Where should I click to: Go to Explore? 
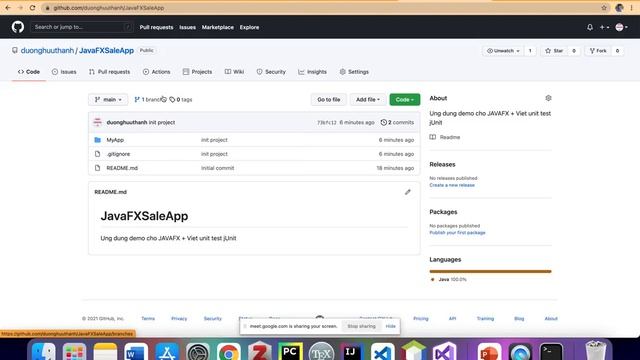click(x=249, y=27)
